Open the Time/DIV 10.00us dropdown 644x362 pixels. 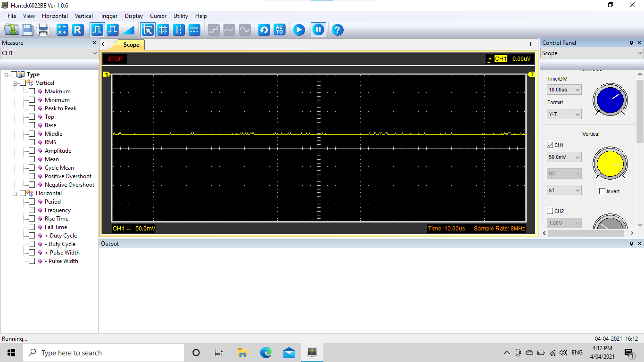coord(564,90)
